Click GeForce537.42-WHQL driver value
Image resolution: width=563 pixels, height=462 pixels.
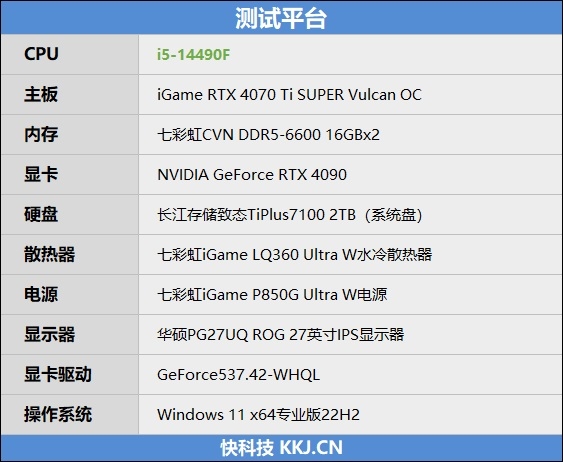(238, 375)
